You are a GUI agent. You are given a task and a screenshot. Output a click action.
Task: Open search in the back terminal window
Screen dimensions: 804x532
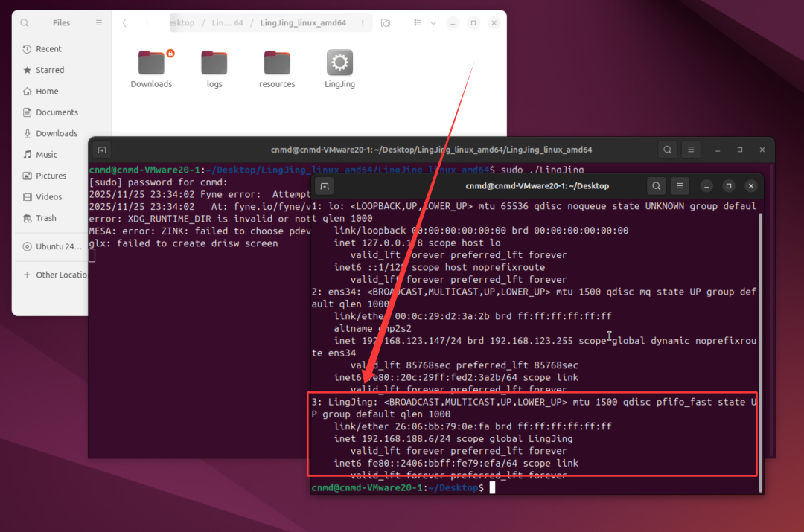click(667, 150)
